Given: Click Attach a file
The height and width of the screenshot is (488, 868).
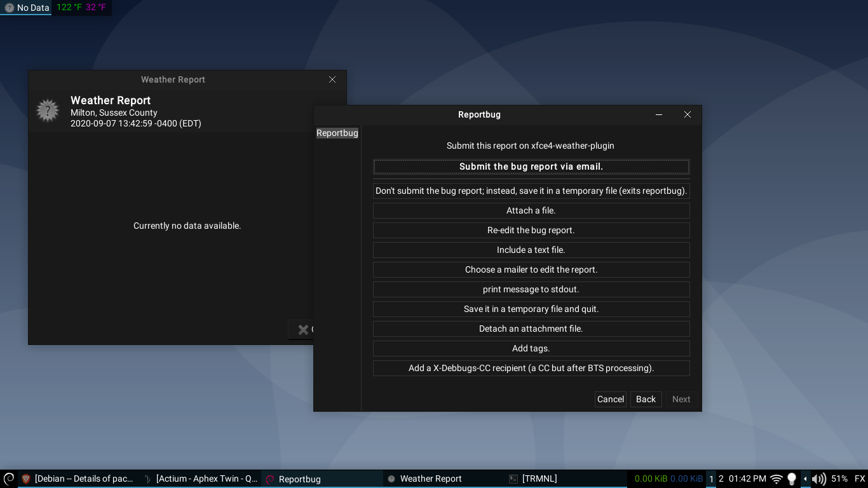Looking at the screenshot, I should coord(531,210).
